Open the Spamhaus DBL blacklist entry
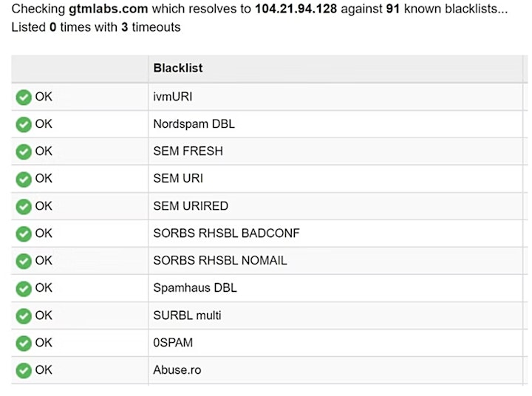Viewport: 532px width, 396px height. pos(195,287)
